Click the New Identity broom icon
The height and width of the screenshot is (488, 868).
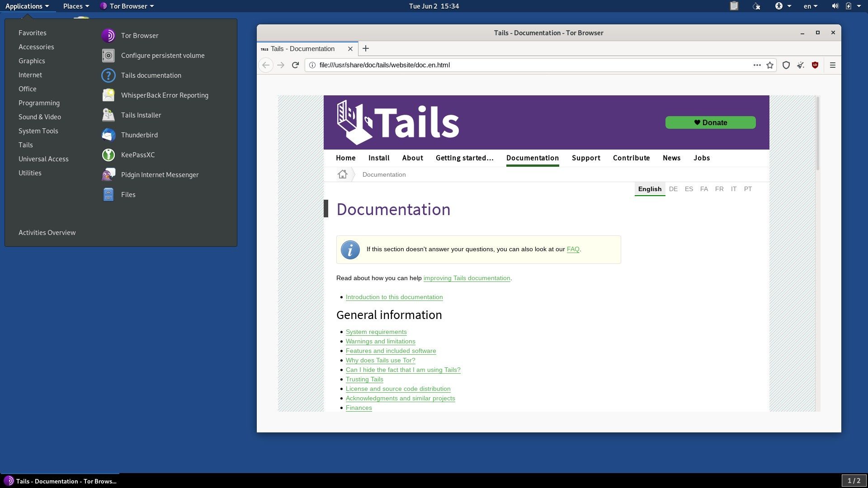pos(801,65)
